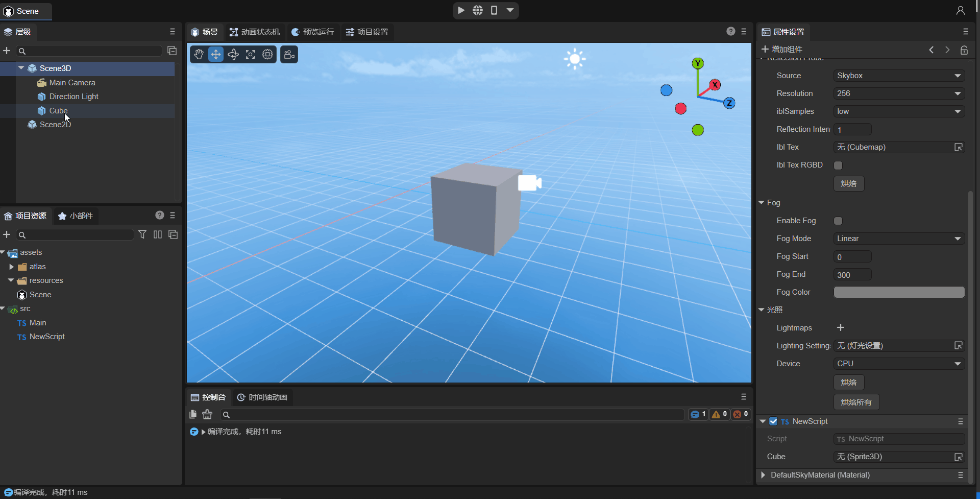This screenshot has height=499, width=980.
Task: Open the Fog Mode dropdown
Action: point(899,239)
